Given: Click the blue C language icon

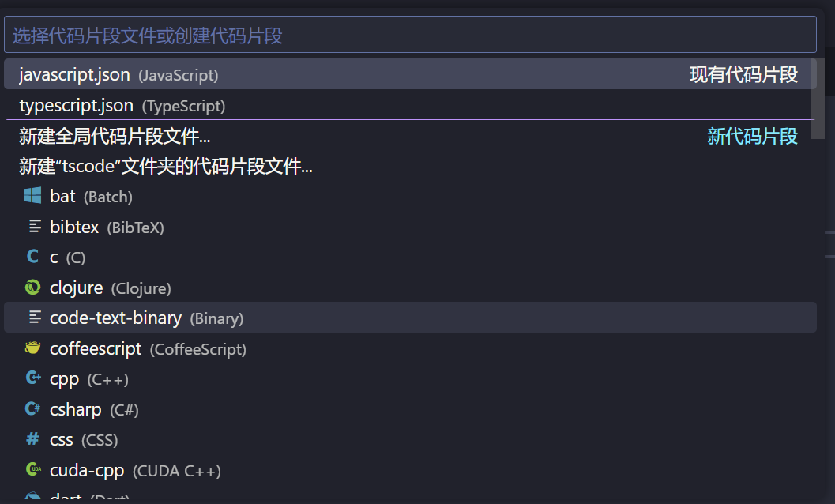Looking at the screenshot, I should click(x=32, y=257).
